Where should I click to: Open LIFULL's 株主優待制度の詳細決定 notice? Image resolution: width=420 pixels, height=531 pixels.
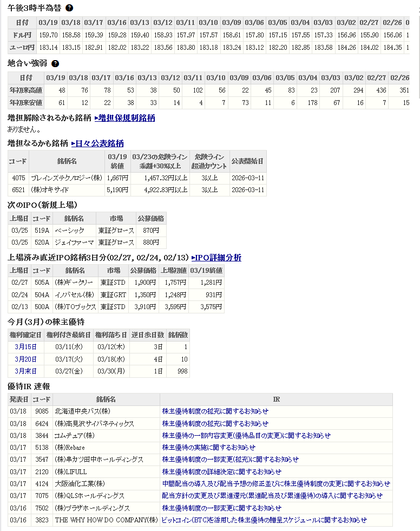pyautogui.click(x=221, y=471)
